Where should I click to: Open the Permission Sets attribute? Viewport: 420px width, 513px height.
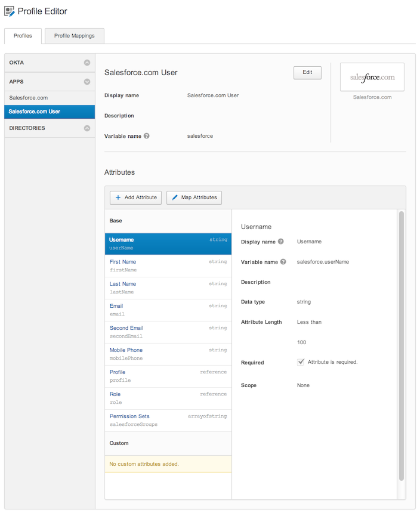click(129, 416)
